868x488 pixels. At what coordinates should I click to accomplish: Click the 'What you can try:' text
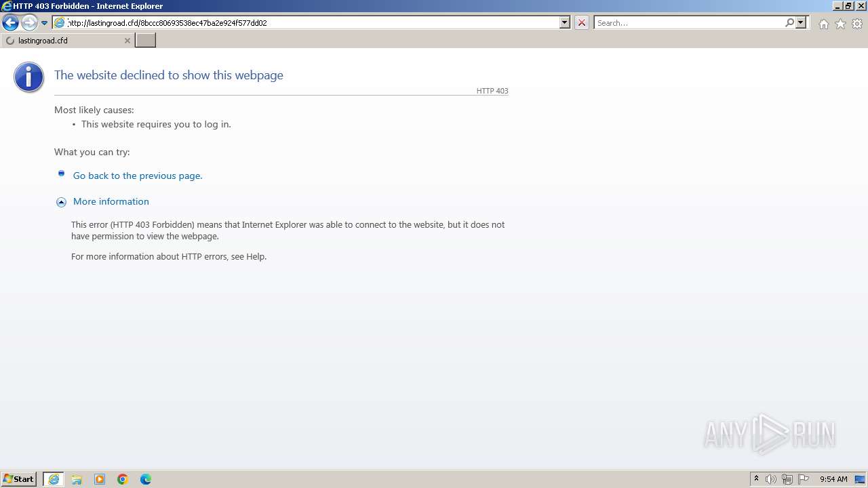pyautogui.click(x=92, y=152)
